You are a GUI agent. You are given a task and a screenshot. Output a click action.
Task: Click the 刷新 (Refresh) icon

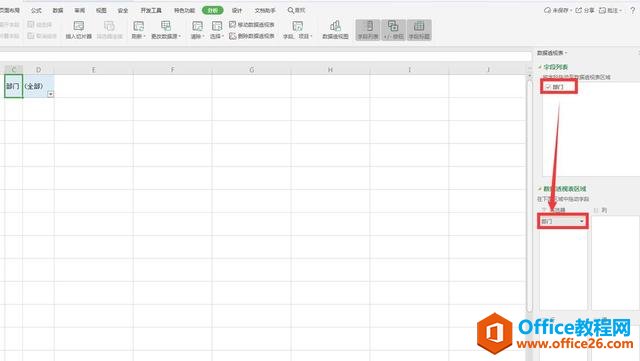click(138, 26)
